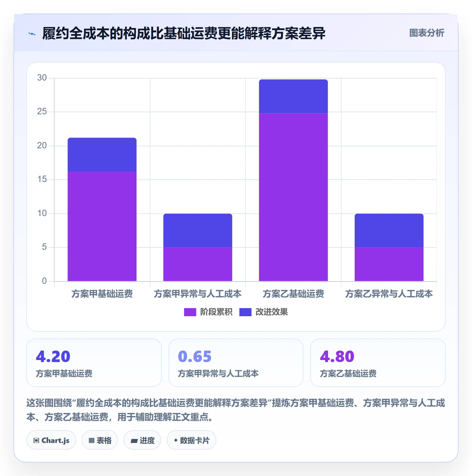
Task: Toggle the 改进效果 blue legend swatch
Action: (x=245, y=312)
